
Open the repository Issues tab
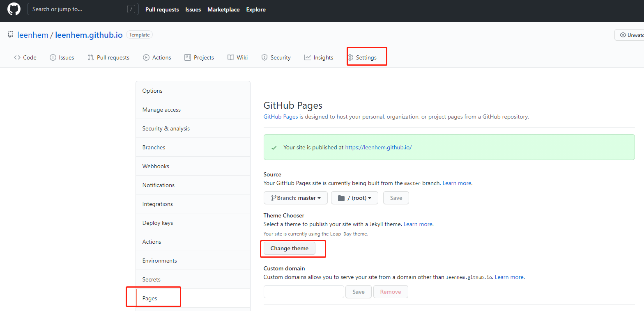point(62,57)
